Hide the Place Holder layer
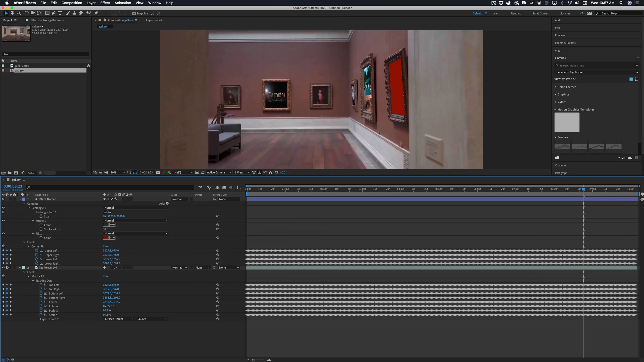The width and height of the screenshot is (644, 362). click(x=3, y=199)
